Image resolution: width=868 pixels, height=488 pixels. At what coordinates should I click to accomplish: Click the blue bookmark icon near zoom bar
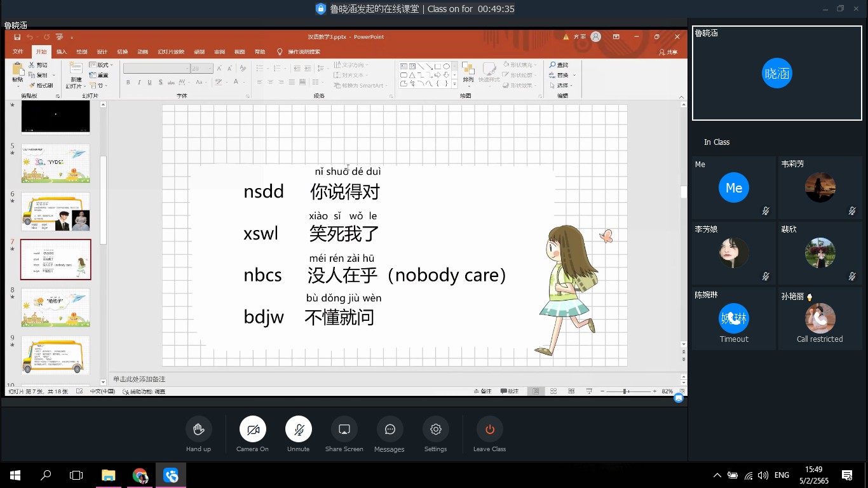(679, 398)
